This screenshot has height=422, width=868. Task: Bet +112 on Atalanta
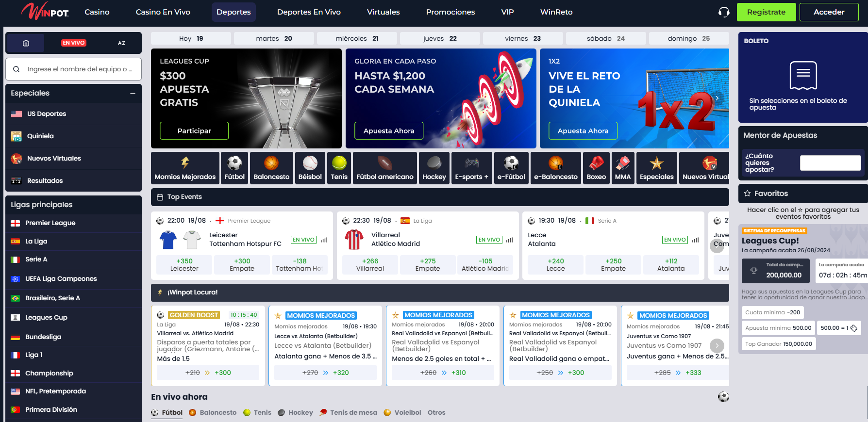coord(671,265)
